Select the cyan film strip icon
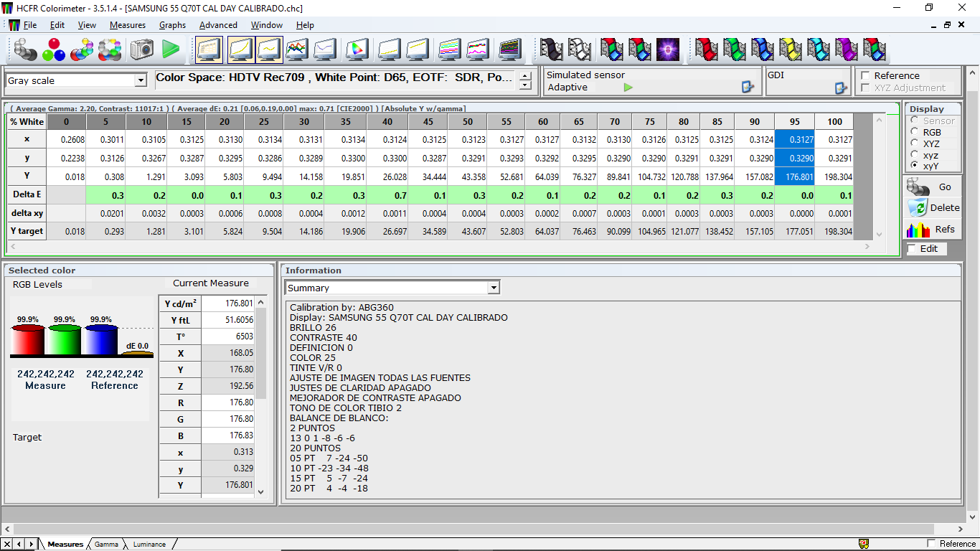This screenshot has height=551, width=980. [x=819, y=49]
